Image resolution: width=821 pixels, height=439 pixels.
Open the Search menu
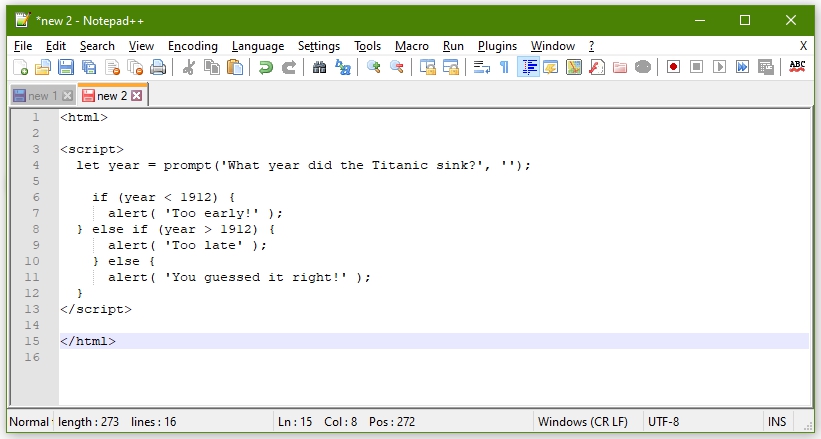[97, 46]
